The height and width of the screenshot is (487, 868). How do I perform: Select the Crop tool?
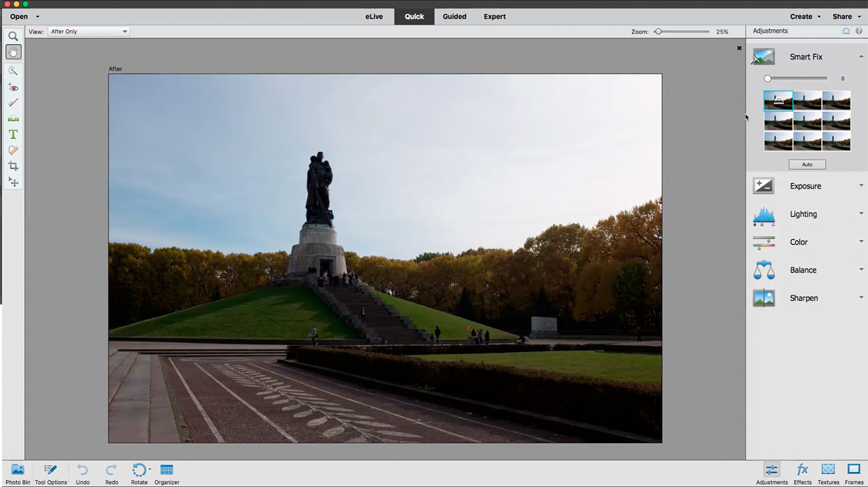point(13,166)
